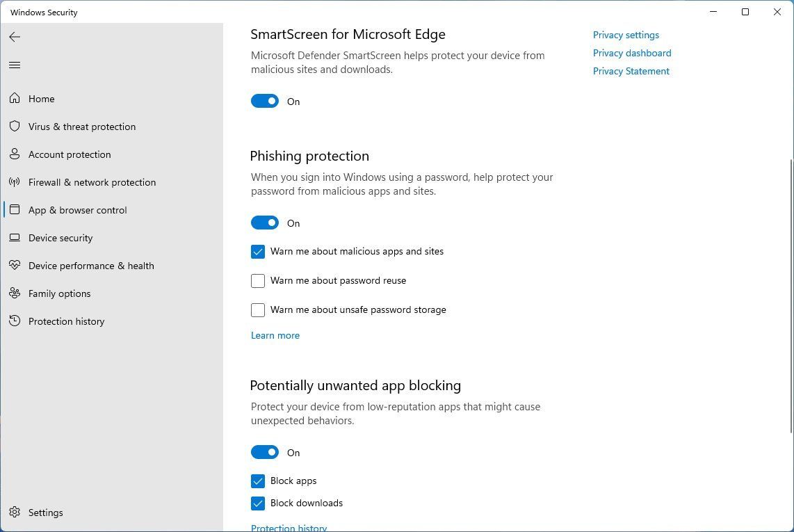The image size is (794, 532).
Task: Select Virus & threat protection
Action: (81, 127)
